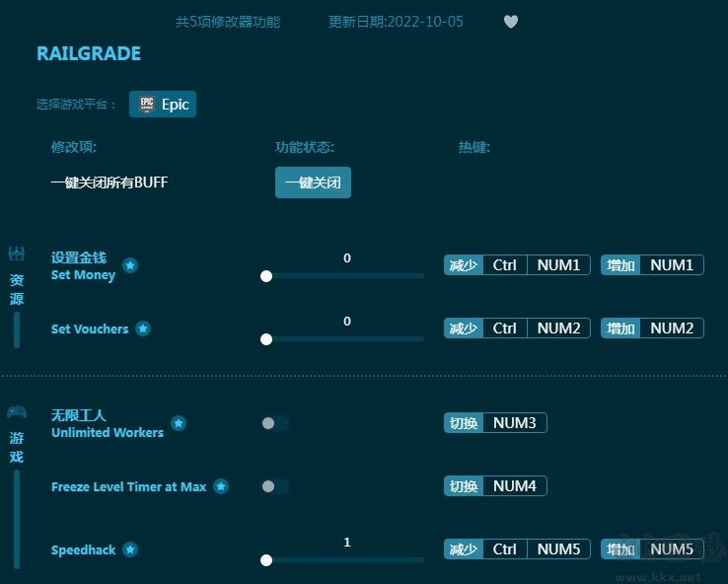The image size is (728, 584).
Task: Select the Epic platform button
Action: (x=163, y=104)
